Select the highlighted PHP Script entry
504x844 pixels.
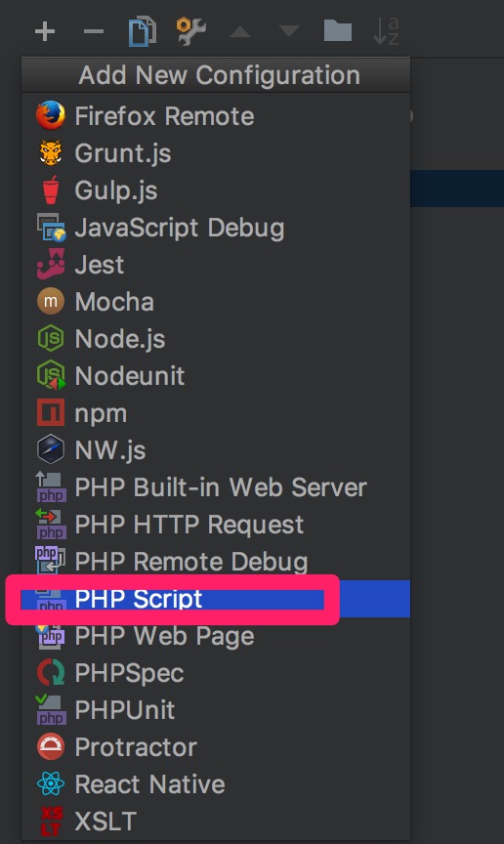[x=216, y=599]
